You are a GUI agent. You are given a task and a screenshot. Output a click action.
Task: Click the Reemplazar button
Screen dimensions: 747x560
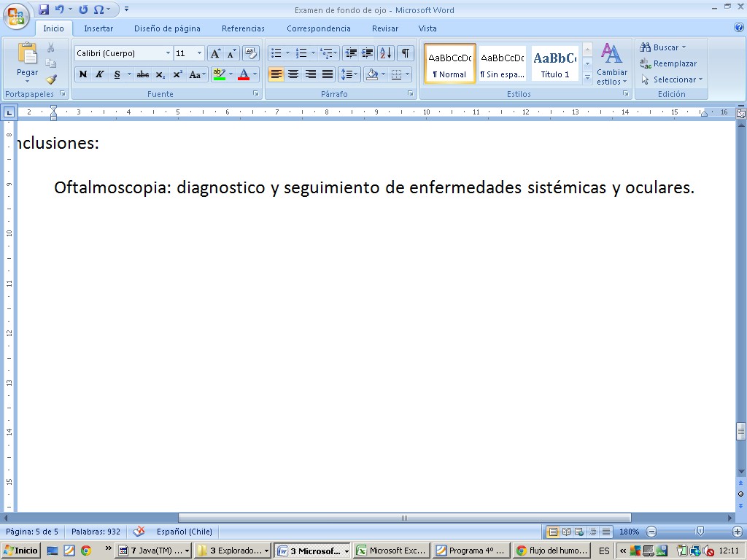tap(668, 63)
